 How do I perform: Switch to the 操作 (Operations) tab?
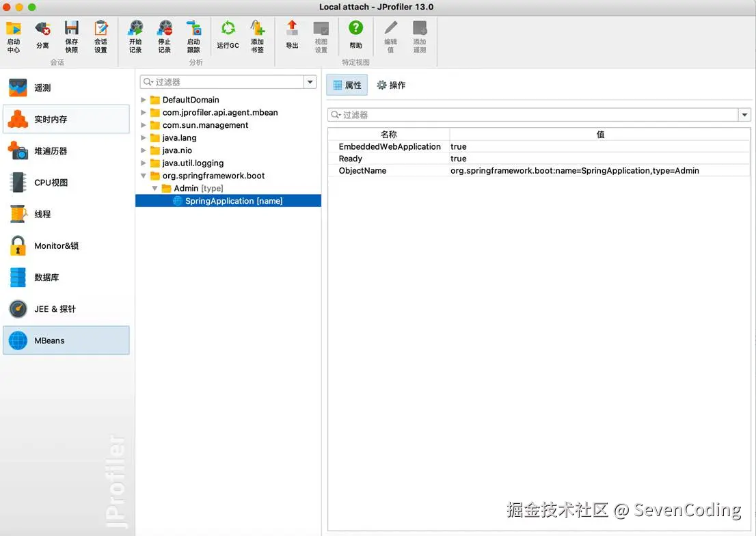point(391,85)
